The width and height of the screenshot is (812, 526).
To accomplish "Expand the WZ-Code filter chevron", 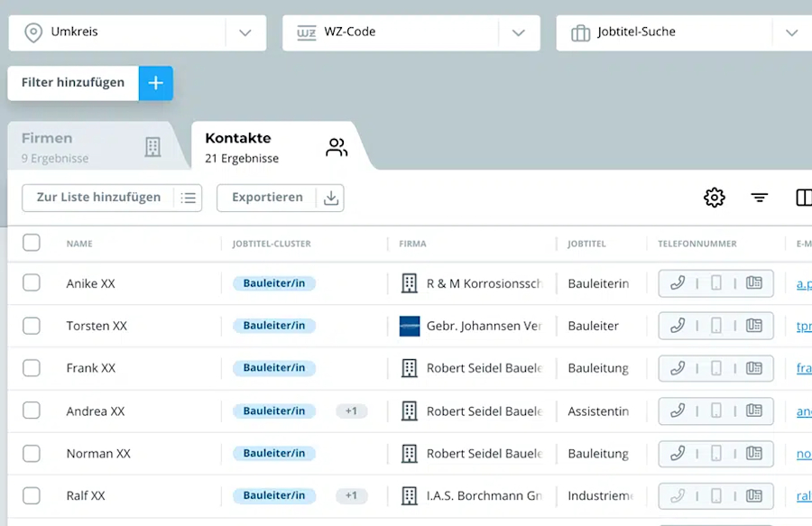I will coord(519,32).
